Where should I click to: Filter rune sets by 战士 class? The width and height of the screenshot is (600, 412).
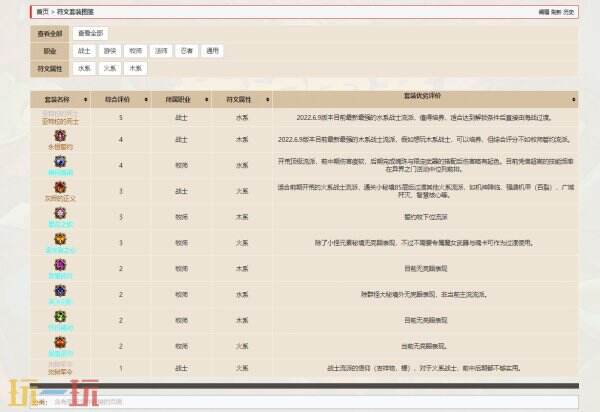(x=84, y=51)
